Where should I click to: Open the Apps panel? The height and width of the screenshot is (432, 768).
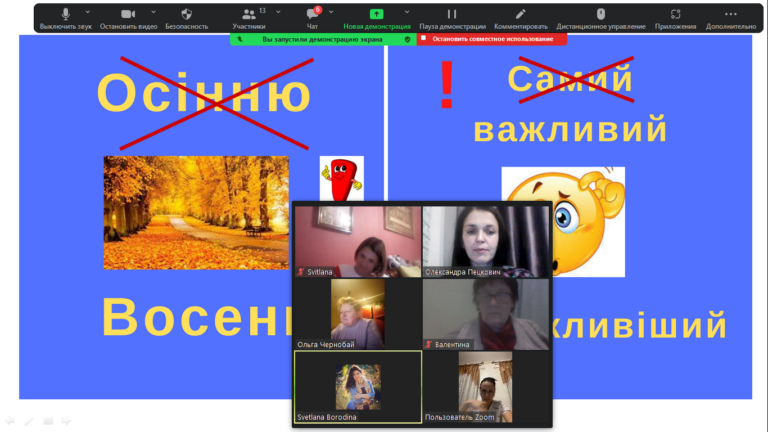tap(675, 17)
